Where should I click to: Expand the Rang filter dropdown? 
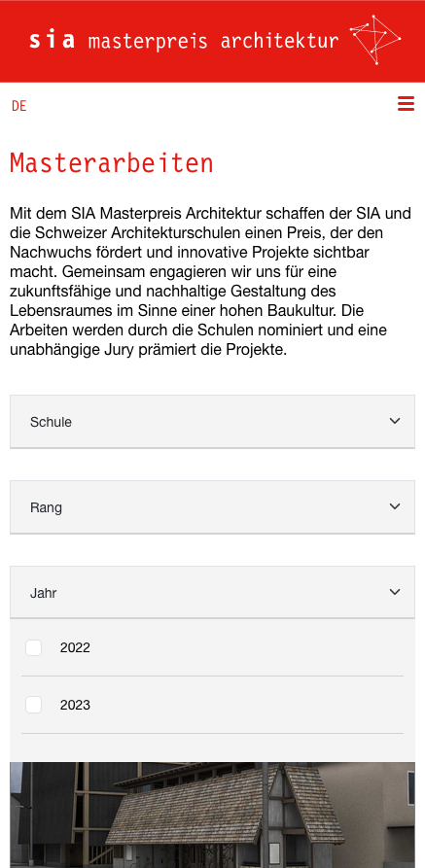coord(212,507)
